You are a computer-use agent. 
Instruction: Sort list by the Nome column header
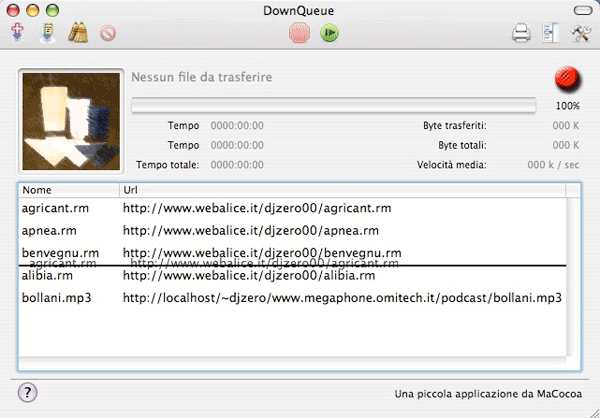point(68,189)
